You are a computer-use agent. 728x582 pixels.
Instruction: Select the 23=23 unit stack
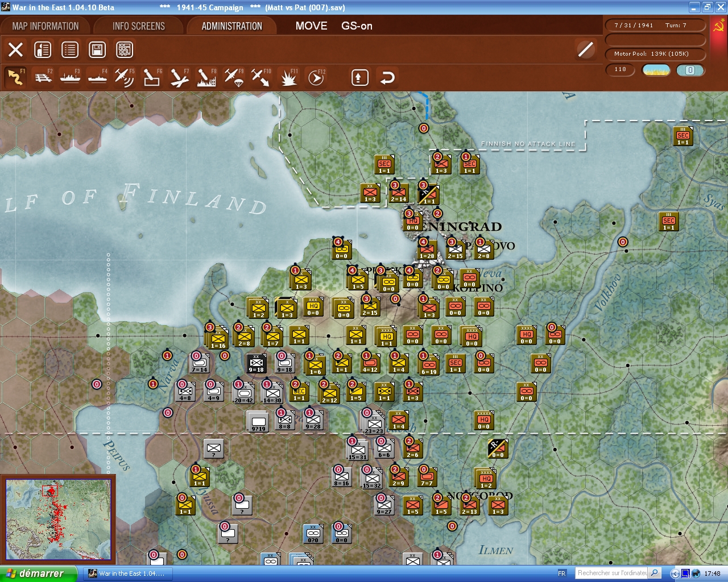tap(374, 423)
